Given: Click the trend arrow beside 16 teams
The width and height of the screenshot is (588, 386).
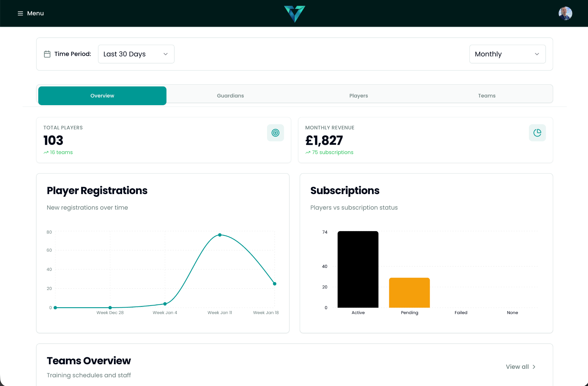Looking at the screenshot, I should tap(46, 153).
